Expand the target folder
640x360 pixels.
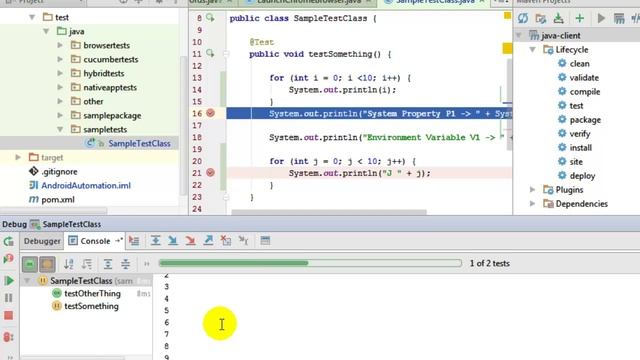pos(18,157)
